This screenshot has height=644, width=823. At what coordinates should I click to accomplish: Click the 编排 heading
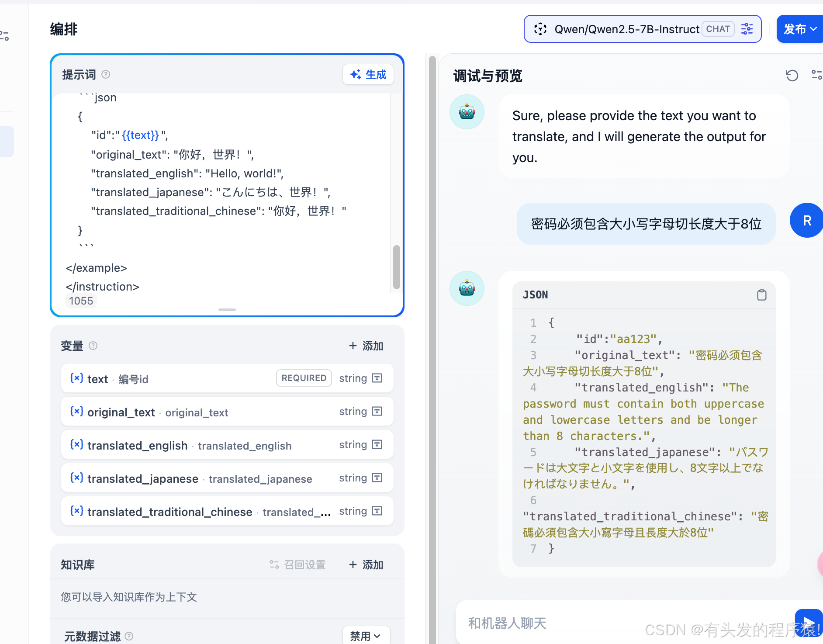tap(64, 29)
